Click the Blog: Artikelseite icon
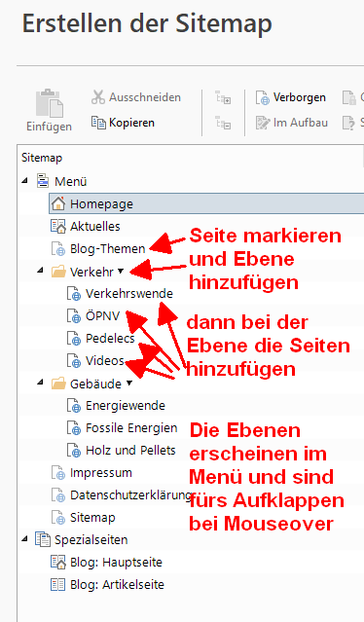The image size is (364, 622). (57, 584)
